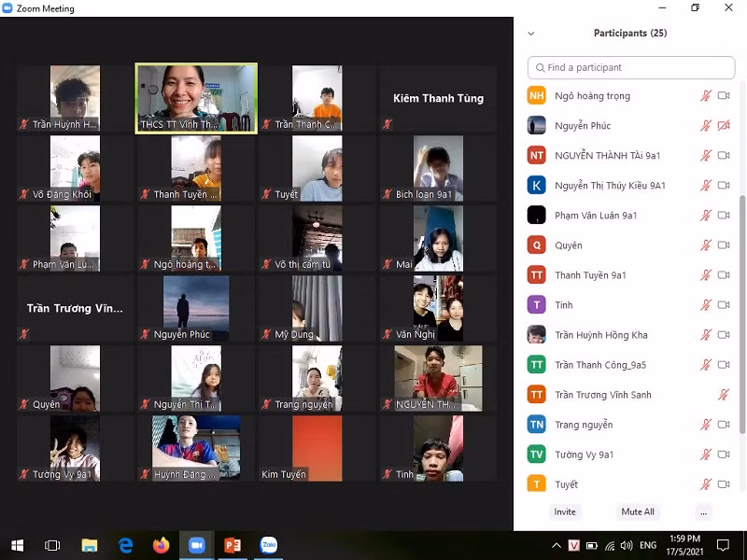Collapse the Participants panel using the chevron
This screenshot has width=747, height=560.
(x=531, y=34)
